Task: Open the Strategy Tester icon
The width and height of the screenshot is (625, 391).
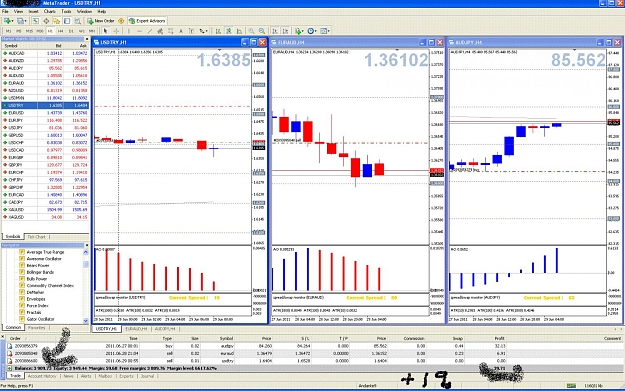Action: tap(78, 21)
